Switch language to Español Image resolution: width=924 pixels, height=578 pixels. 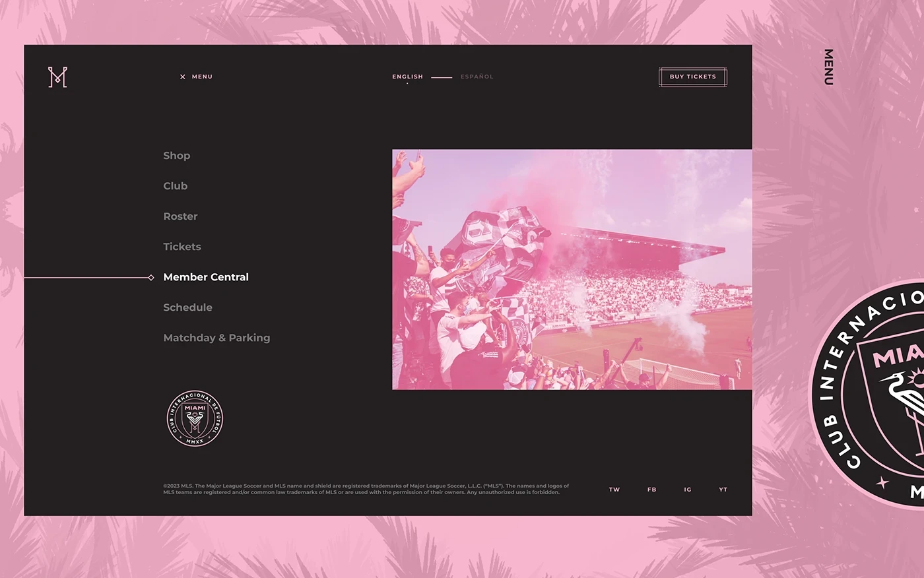click(477, 77)
